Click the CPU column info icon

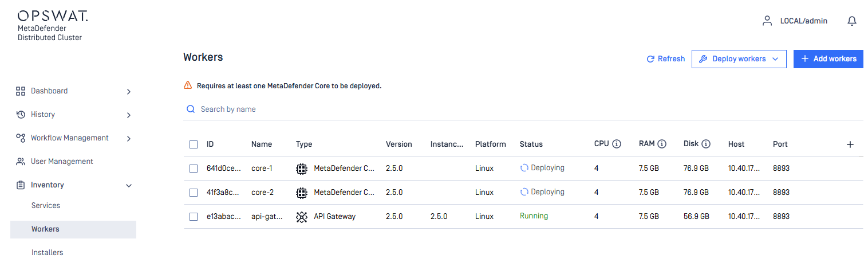(x=617, y=144)
